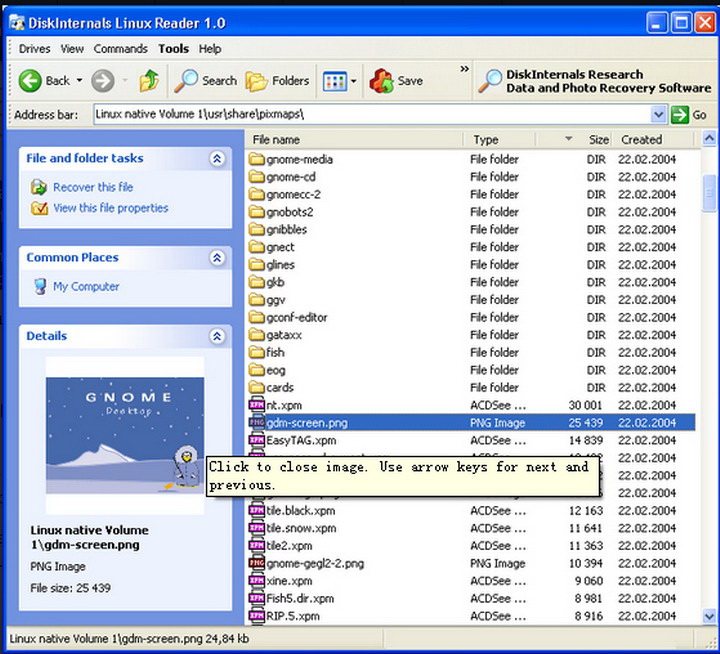Open the Search magnifier tool
Viewport: 720px width, 654px height.
tap(187, 81)
